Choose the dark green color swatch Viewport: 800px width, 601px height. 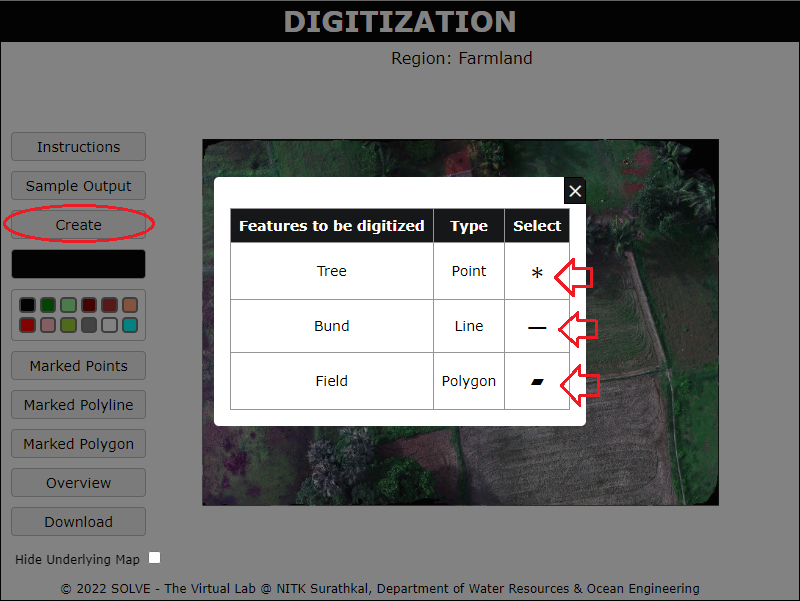pos(47,305)
